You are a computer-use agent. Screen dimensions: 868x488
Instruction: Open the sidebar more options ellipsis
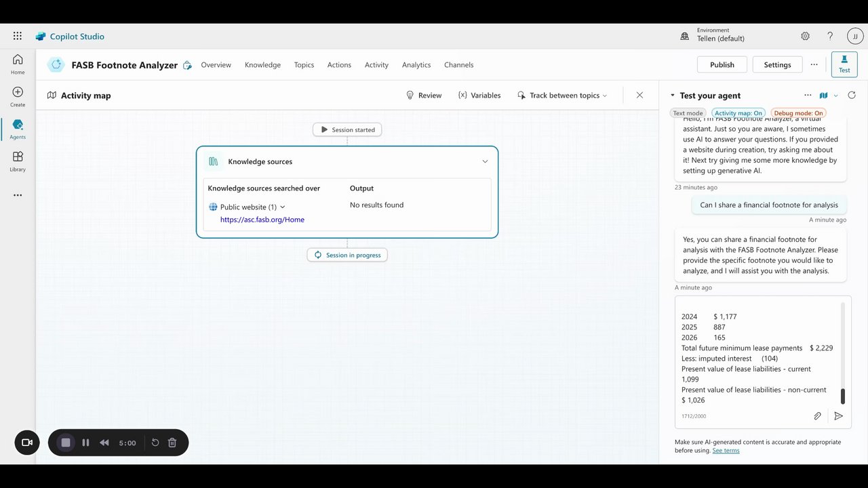tap(18, 195)
